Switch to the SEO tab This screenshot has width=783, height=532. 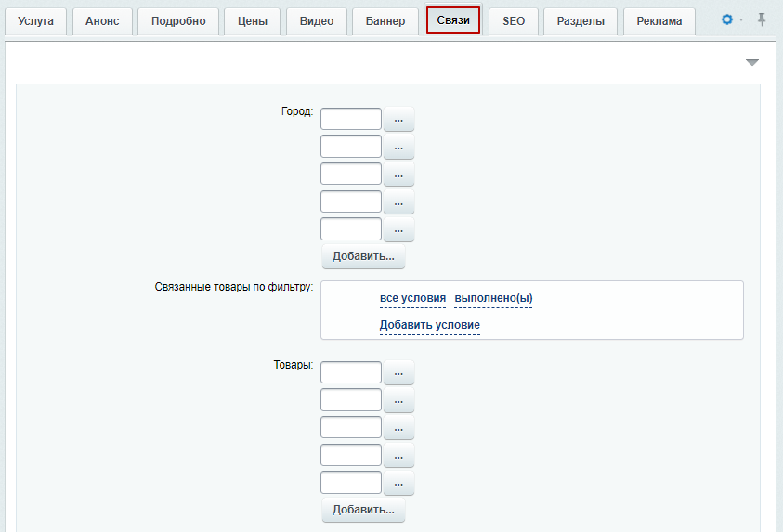point(514,21)
